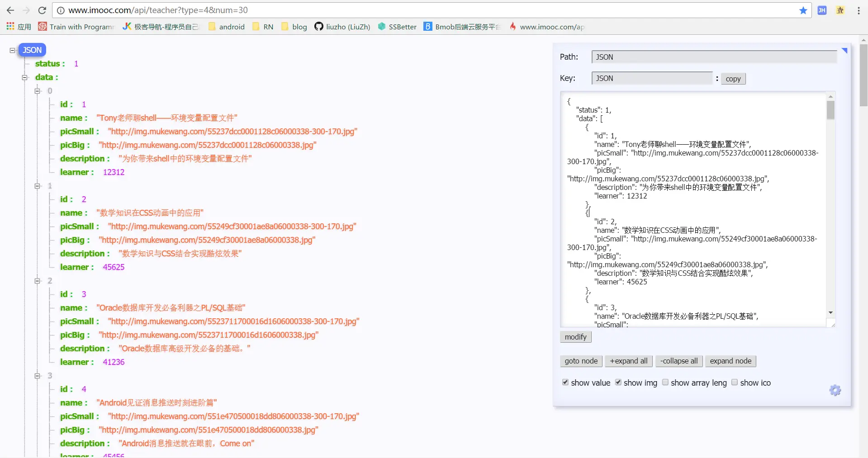Toggle the show value checkbox
Viewport: 868px width, 458px height.
(565, 382)
